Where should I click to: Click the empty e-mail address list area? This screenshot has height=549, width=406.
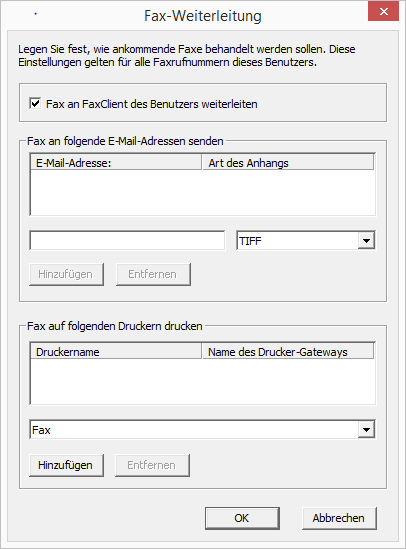pyautogui.click(x=203, y=193)
